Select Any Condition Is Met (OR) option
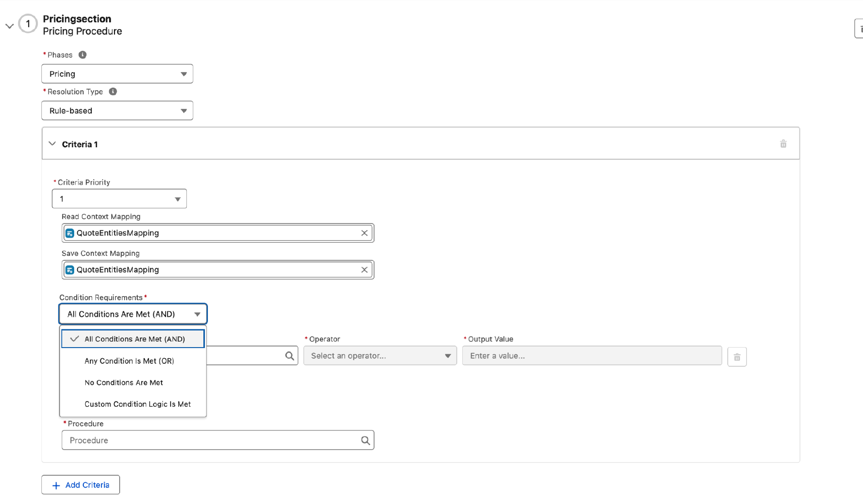Viewport: 863px width, 504px height. point(129,361)
